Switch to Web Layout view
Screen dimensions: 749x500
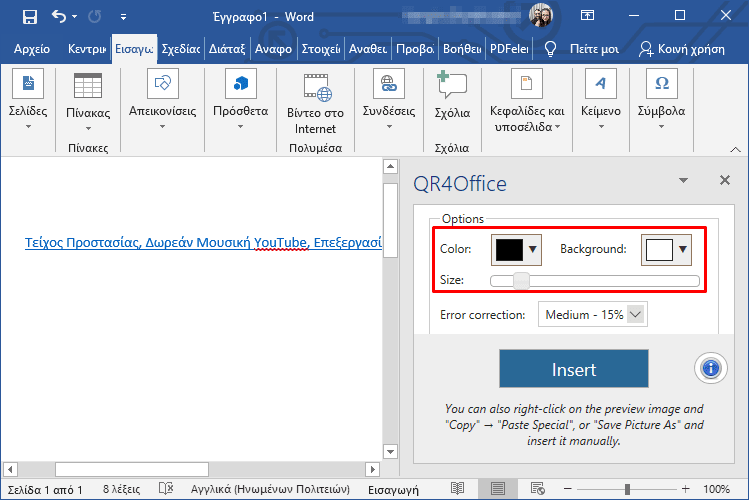[537, 489]
